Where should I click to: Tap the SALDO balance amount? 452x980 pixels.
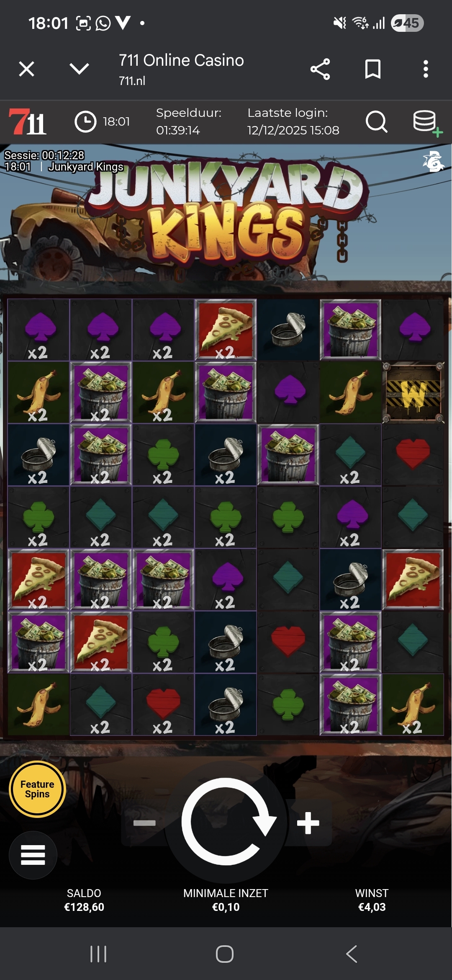pos(84,907)
